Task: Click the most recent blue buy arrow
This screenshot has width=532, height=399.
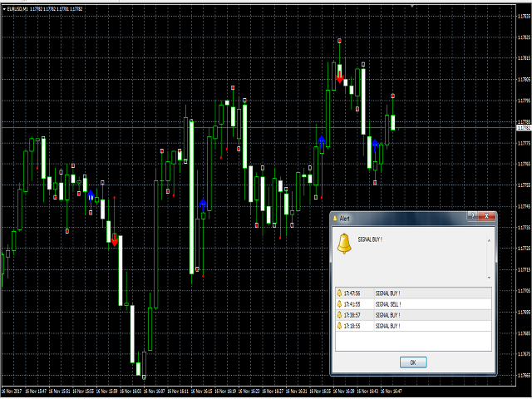Action: (x=375, y=145)
